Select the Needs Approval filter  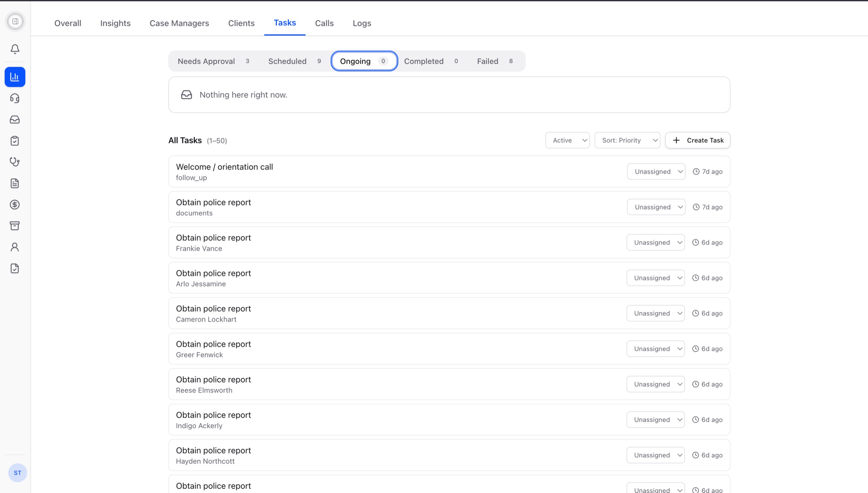tap(214, 61)
